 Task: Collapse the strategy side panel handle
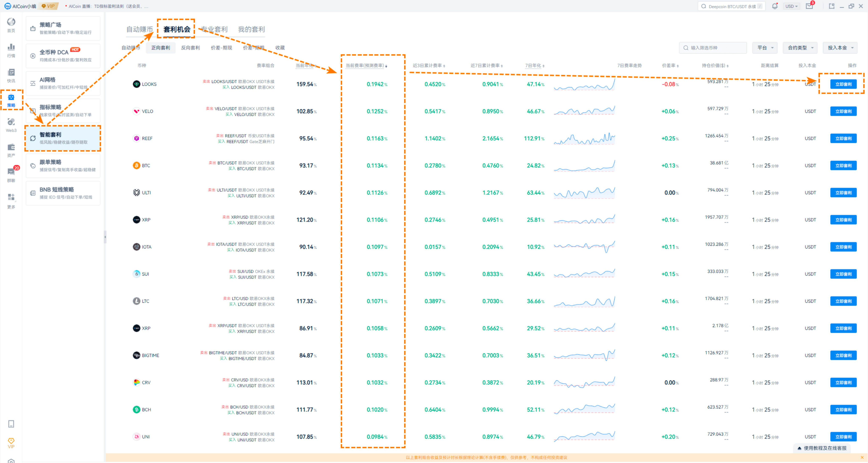coord(105,237)
